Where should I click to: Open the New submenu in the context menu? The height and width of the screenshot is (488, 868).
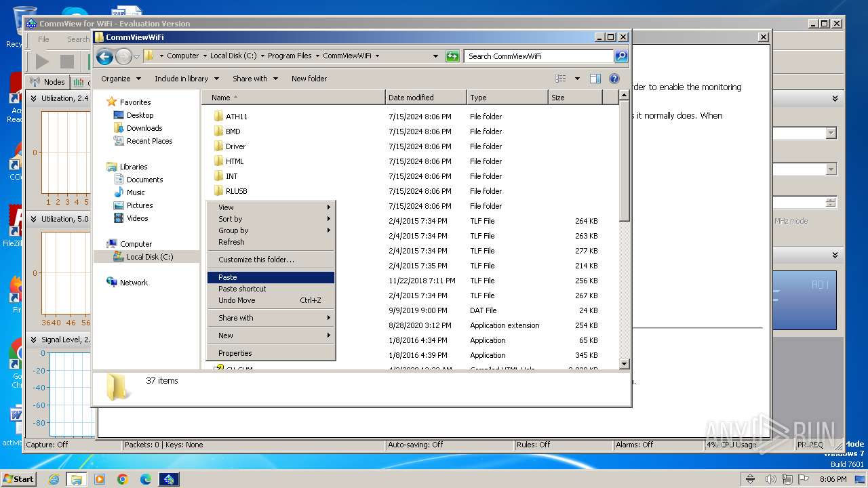[x=271, y=335]
